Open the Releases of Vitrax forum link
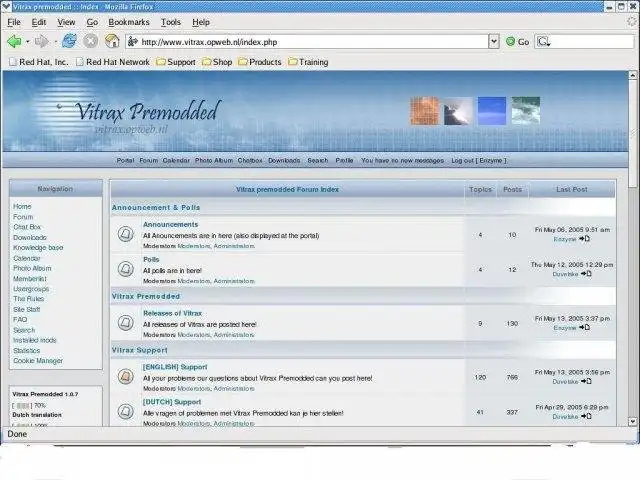 point(172,313)
